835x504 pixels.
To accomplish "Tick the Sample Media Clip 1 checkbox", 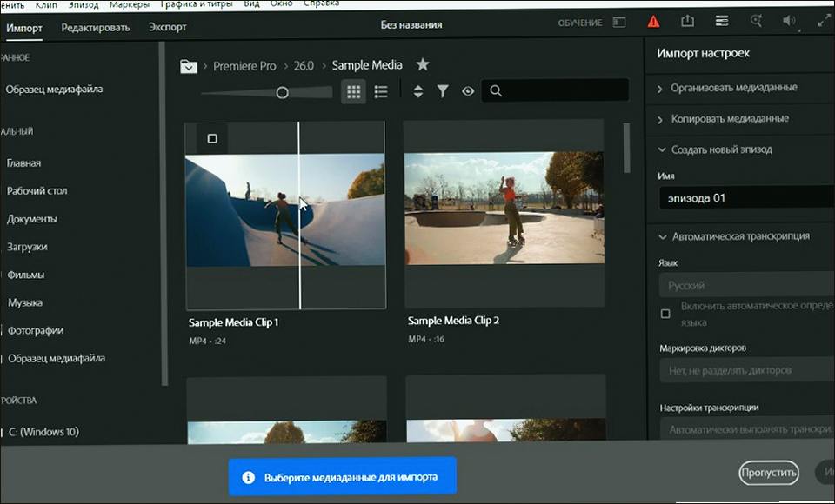I will [x=212, y=139].
